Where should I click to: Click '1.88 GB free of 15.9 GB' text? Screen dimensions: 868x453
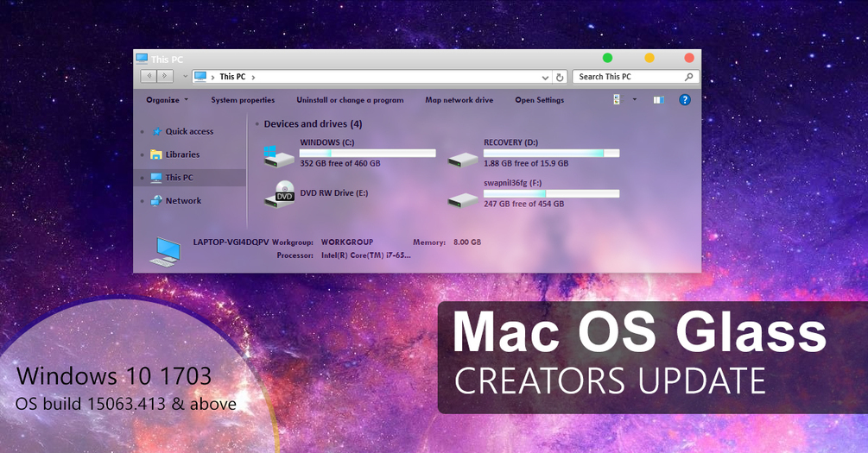pyautogui.click(x=526, y=164)
